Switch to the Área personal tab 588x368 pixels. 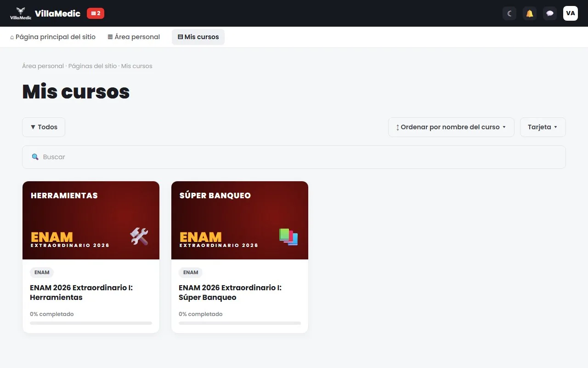134,37
